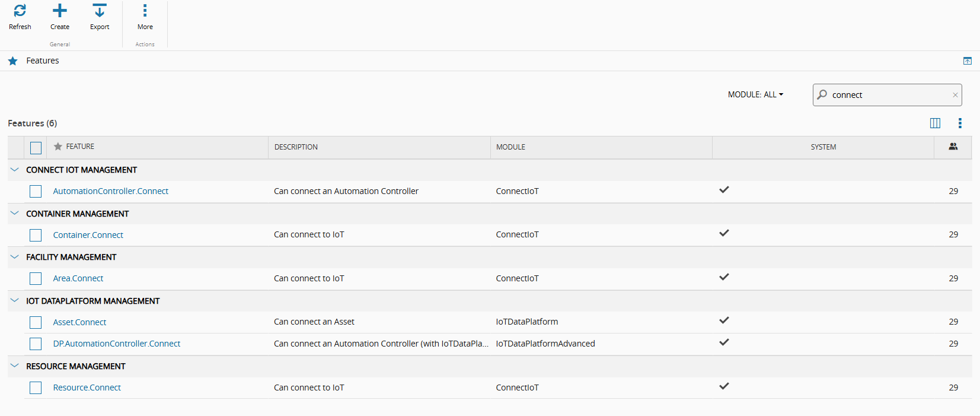Click the Refresh icon in the toolbar

click(x=20, y=11)
